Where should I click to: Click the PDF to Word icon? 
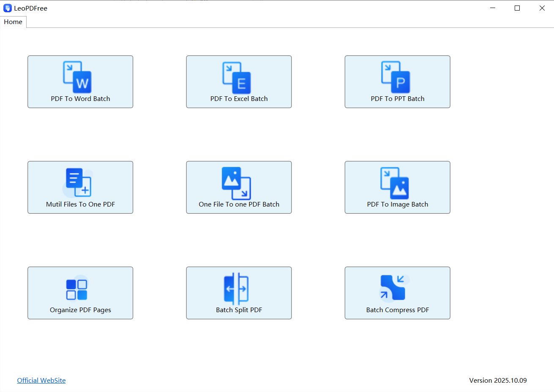point(77,77)
